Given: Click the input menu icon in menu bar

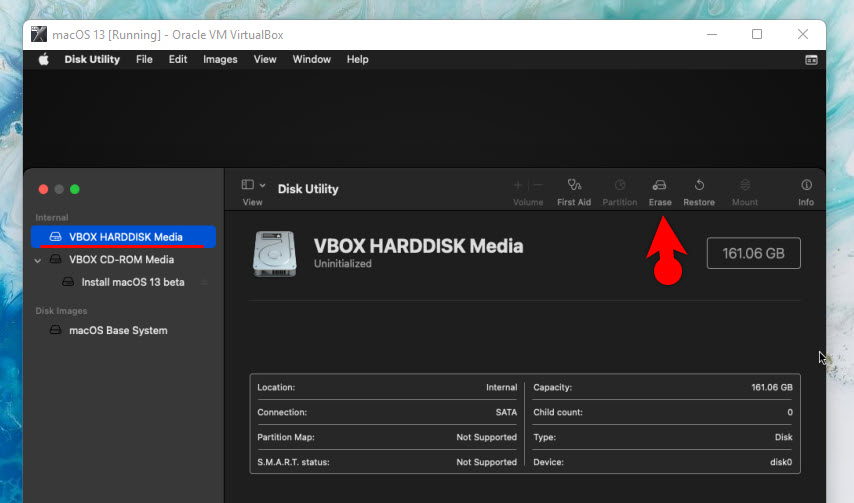Looking at the screenshot, I should pos(811,60).
